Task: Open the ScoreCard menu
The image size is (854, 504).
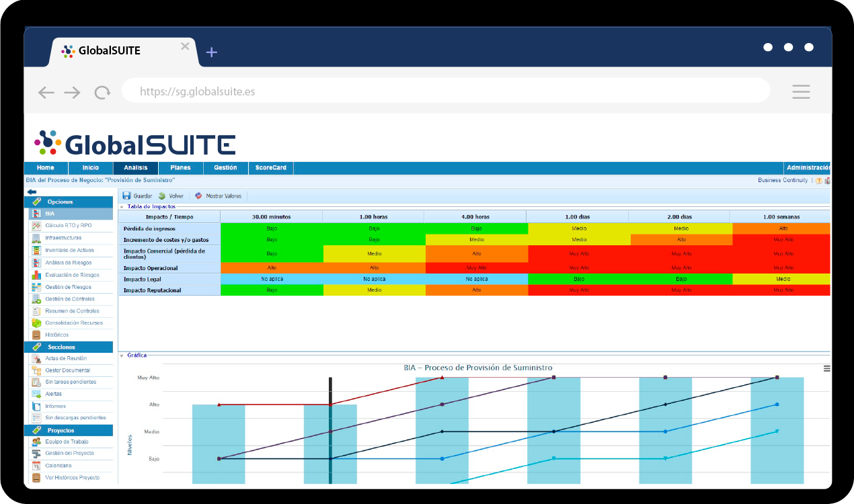Action: [270, 167]
